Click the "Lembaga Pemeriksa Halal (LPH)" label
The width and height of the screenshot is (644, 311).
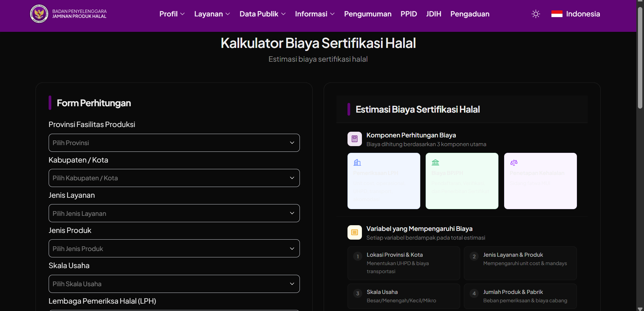click(x=102, y=301)
